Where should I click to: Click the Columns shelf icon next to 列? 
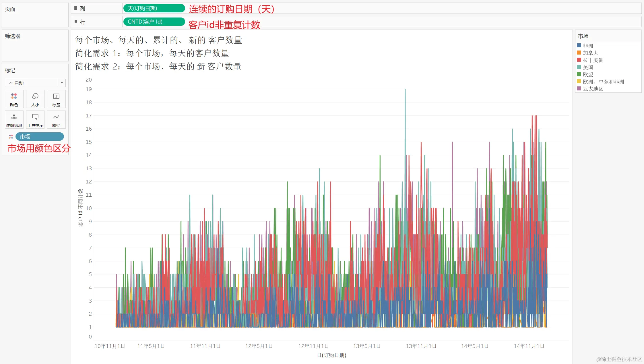[75, 8]
